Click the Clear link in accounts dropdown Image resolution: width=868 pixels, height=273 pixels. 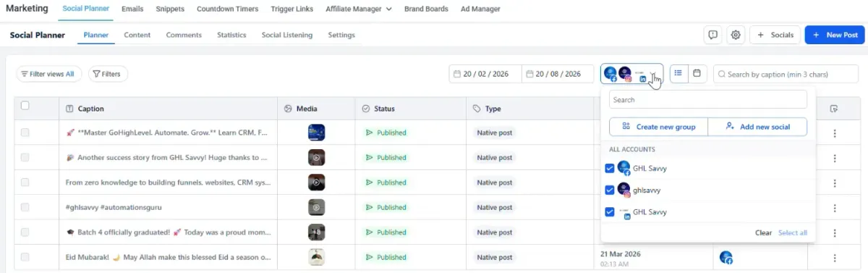point(763,232)
